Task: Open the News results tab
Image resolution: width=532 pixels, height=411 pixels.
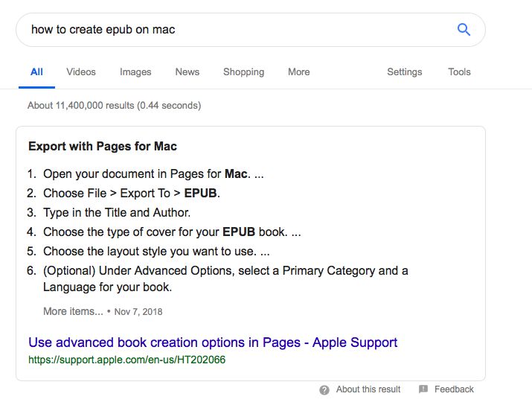Action: [188, 72]
